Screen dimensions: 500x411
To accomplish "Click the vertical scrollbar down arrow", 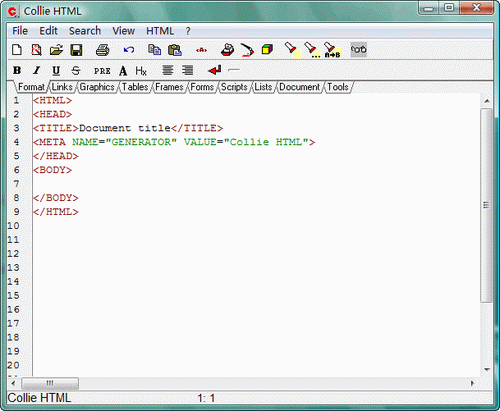I will [487, 369].
